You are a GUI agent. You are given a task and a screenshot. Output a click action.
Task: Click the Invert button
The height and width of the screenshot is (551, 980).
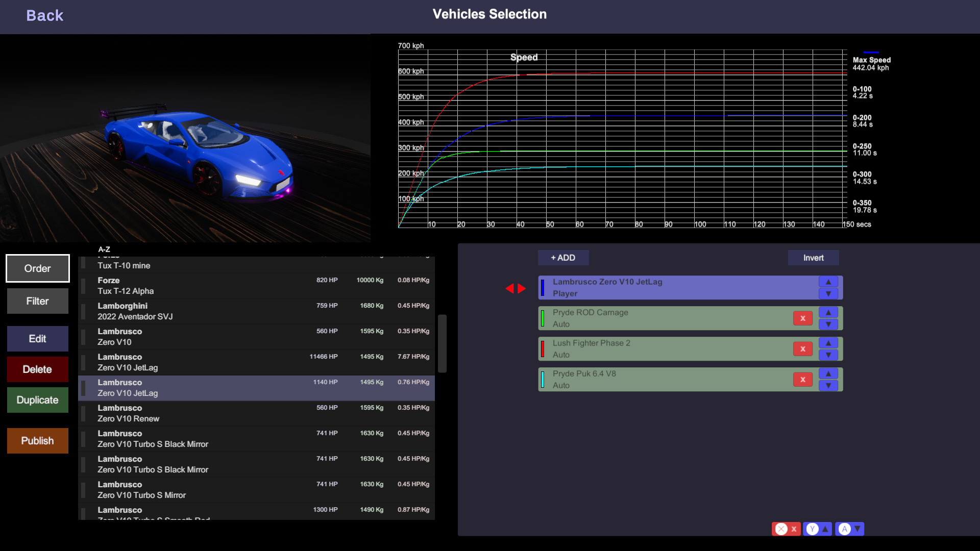[813, 258]
